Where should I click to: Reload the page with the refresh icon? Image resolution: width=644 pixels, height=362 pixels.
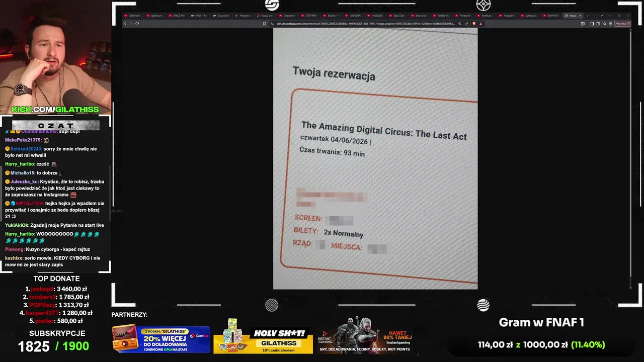point(137,24)
